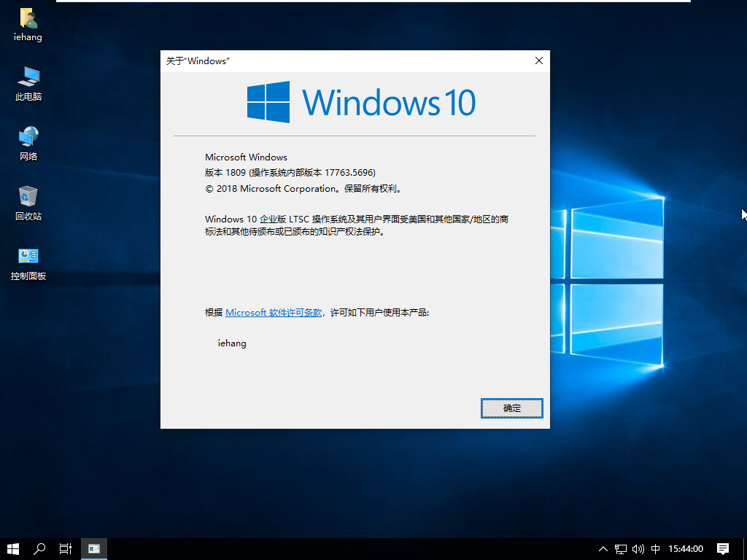Open 控制面板 from the desktop
This screenshot has width=747, height=560.
27,260
